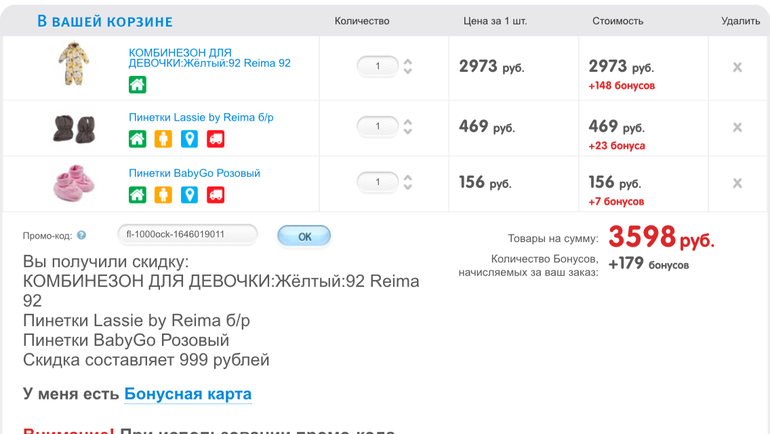770x434 pixels.
Task: Open the Бонусная карта link
Action: point(188,394)
